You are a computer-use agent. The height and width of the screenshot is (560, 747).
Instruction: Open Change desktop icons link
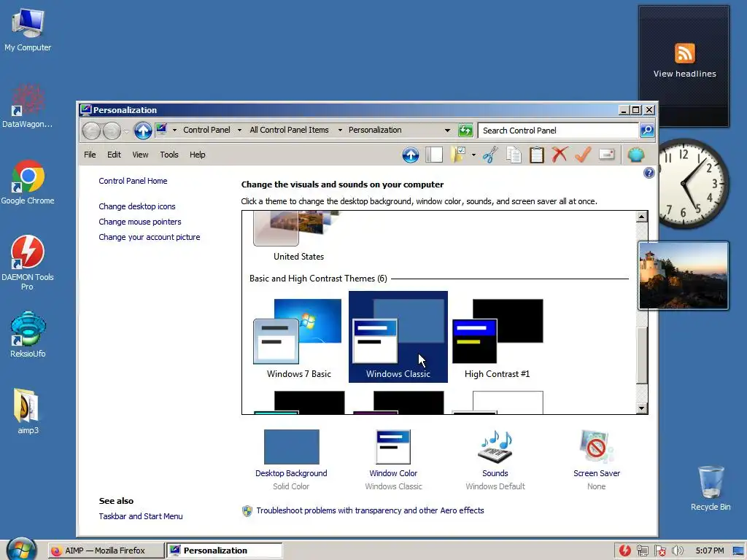pos(136,206)
